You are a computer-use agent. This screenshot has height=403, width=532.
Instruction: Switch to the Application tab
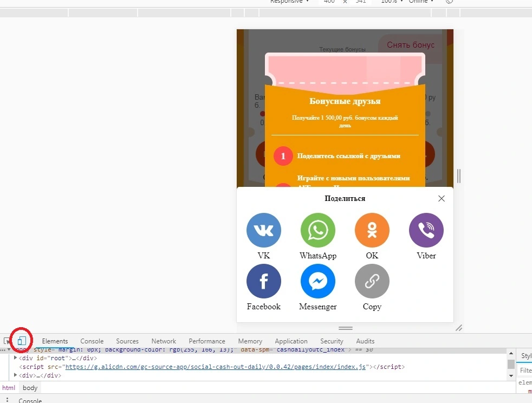click(x=291, y=341)
